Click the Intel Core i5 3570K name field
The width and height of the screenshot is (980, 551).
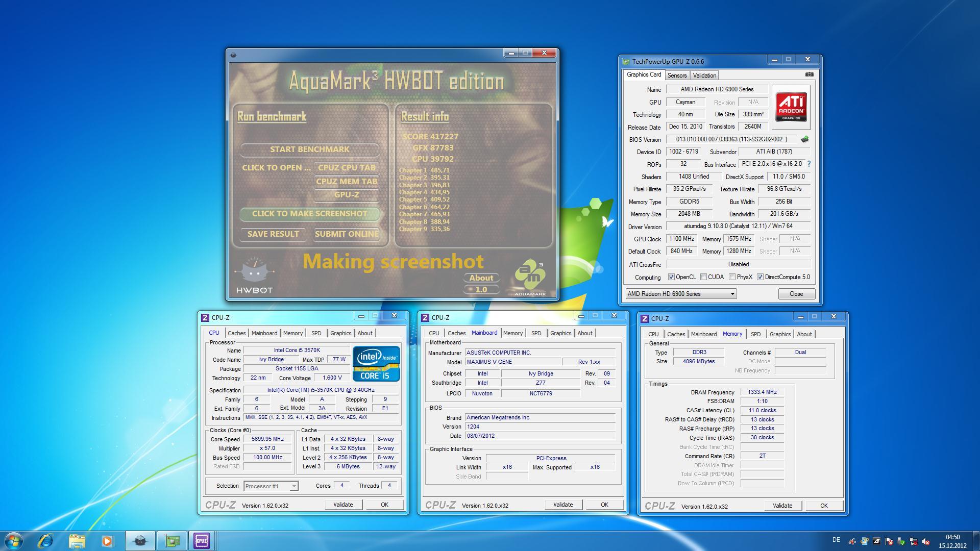tap(297, 350)
